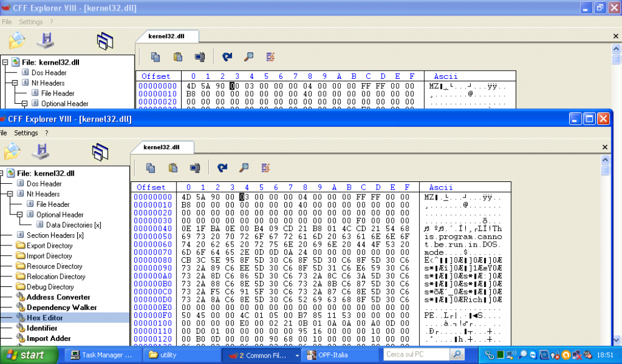The height and width of the screenshot is (364, 622).
Task: Collapse Nt Headers node in front window
Action: (x=12, y=194)
